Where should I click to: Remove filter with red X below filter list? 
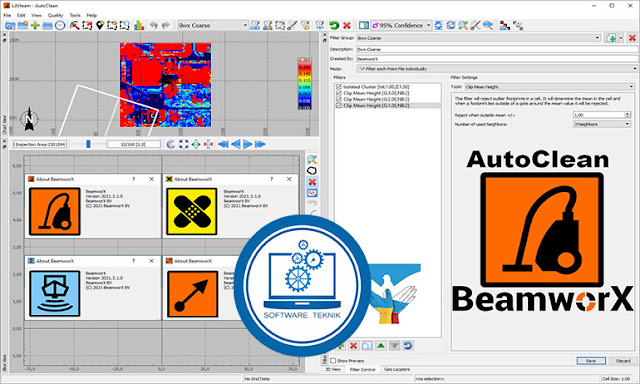pos(353,346)
